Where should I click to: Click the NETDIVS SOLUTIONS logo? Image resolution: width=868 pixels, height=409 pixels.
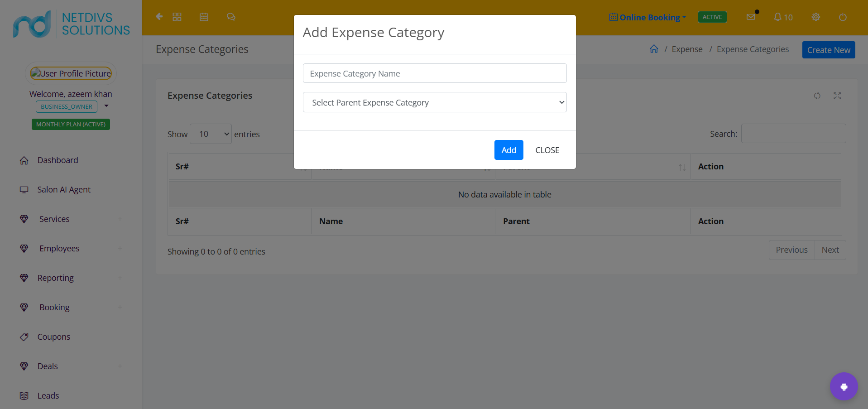coord(71,24)
